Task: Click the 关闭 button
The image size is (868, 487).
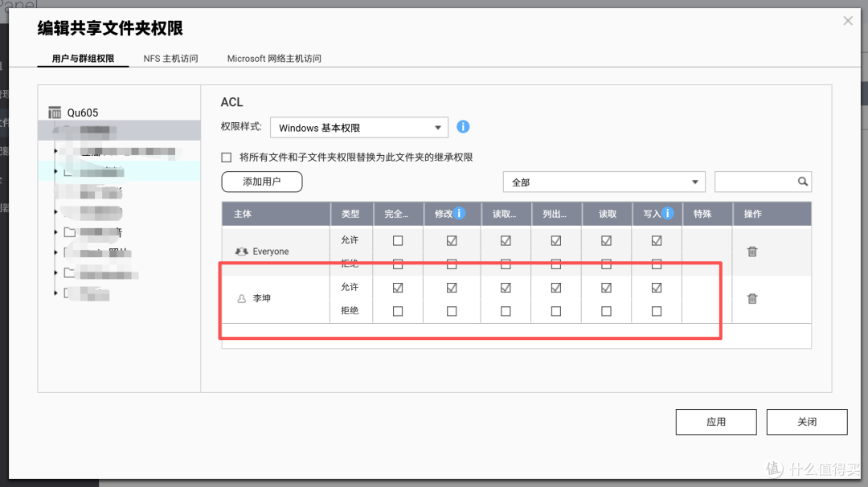Action: (807, 422)
